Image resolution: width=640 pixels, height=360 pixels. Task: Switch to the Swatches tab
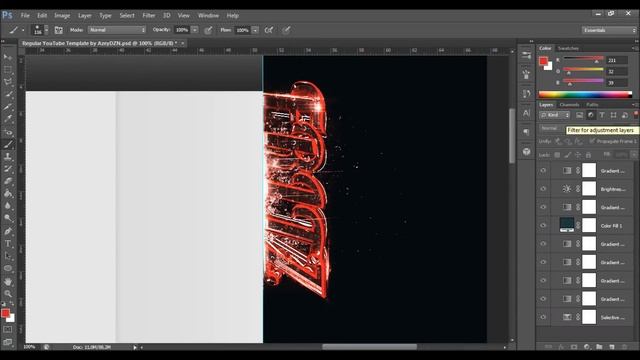(568, 48)
